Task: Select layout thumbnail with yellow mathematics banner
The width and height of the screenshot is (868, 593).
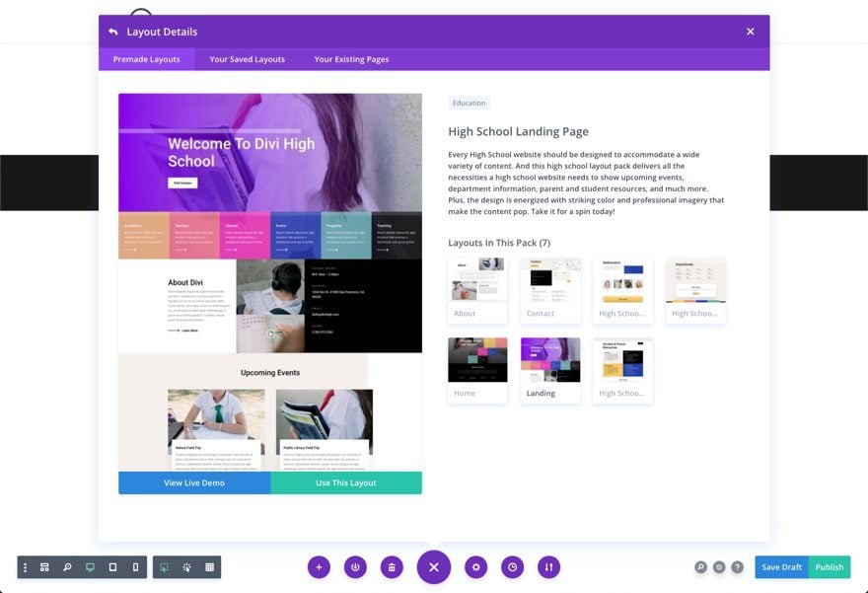Action: (x=622, y=290)
